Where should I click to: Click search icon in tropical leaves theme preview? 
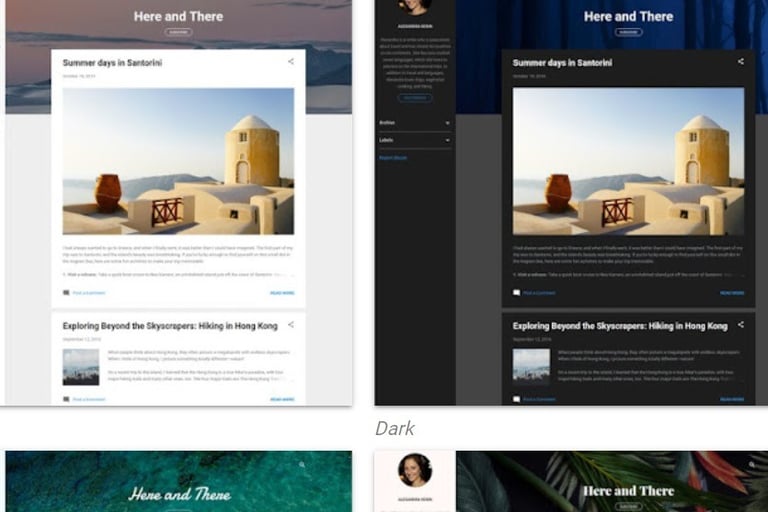coord(752,464)
